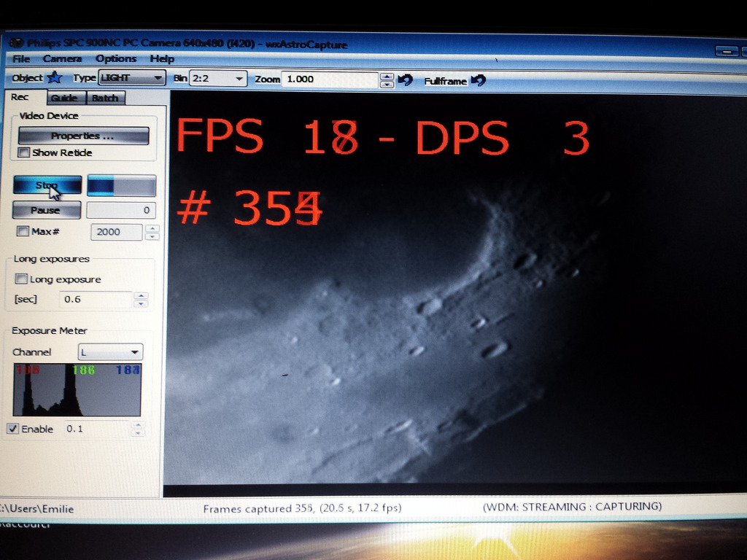The image size is (747, 560).
Task: Click the application icon in the title bar
Action: pos(16,43)
